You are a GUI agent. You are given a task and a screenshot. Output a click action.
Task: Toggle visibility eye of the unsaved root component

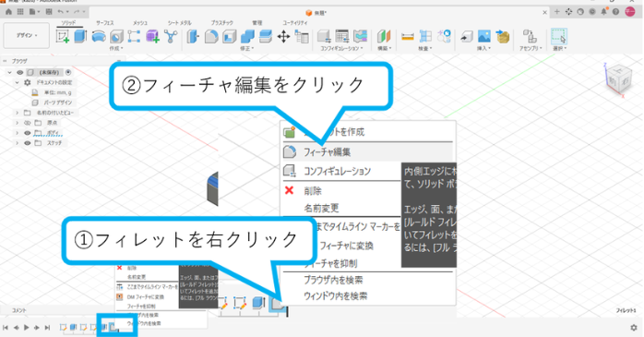click(19, 72)
